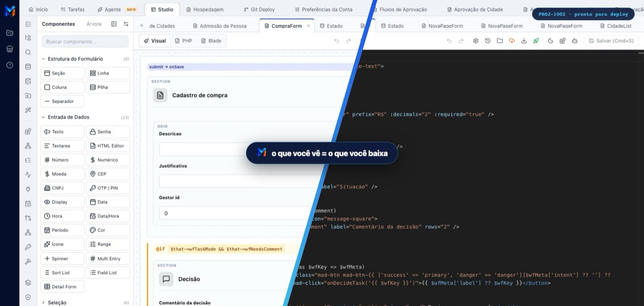The height and width of the screenshot is (306, 644).
Task: Open the Git Deploy tab
Action: [260, 9]
